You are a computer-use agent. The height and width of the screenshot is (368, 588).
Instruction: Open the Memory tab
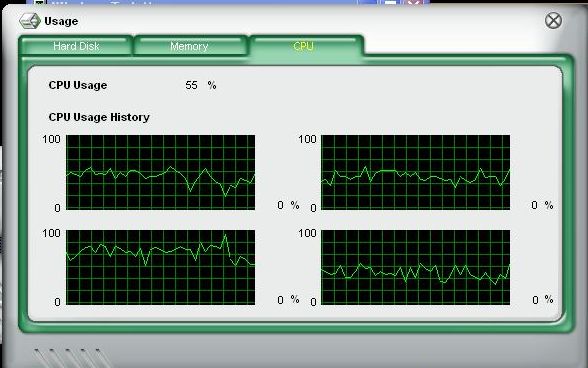point(190,46)
